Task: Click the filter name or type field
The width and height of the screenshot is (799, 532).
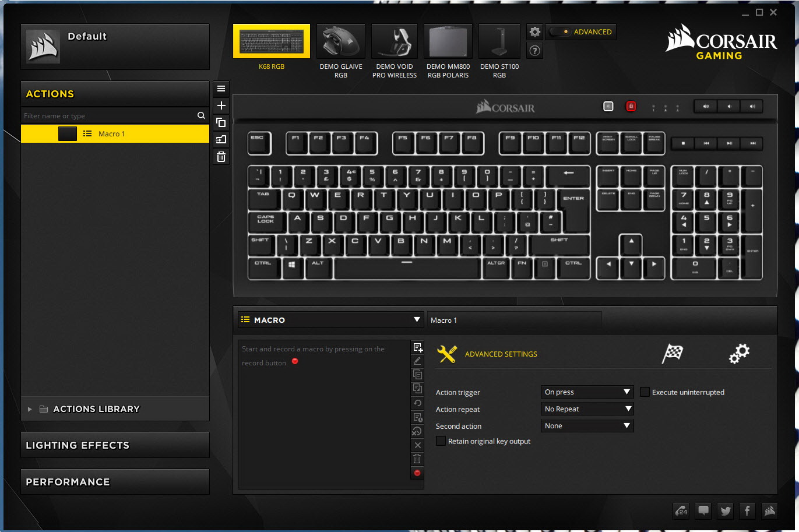Action: click(109, 115)
